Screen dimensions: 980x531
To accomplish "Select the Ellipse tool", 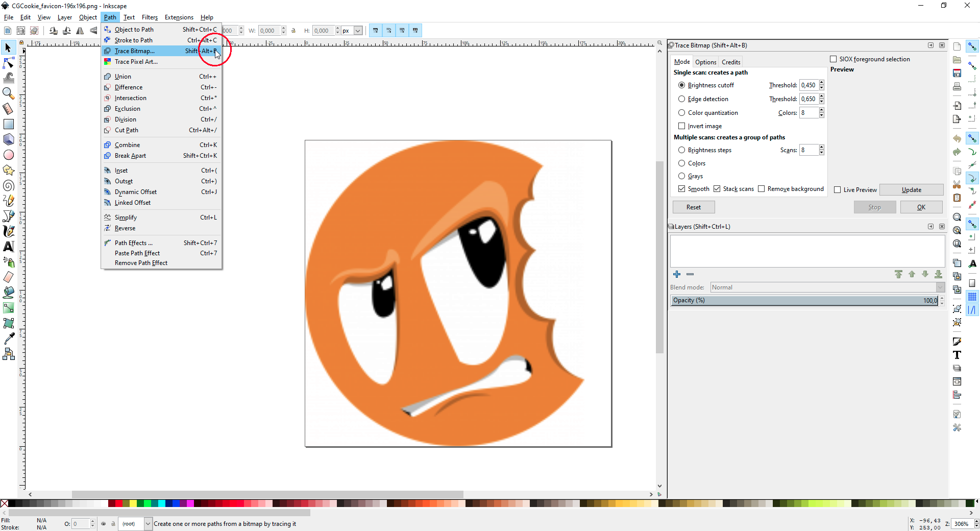I will click(8, 155).
